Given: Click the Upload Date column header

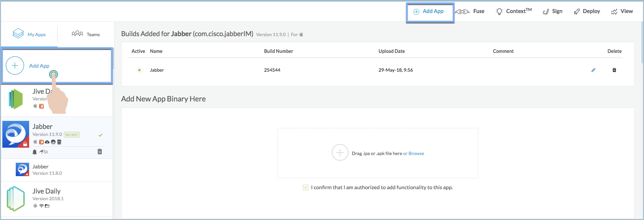Looking at the screenshot, I should [392, 51].
